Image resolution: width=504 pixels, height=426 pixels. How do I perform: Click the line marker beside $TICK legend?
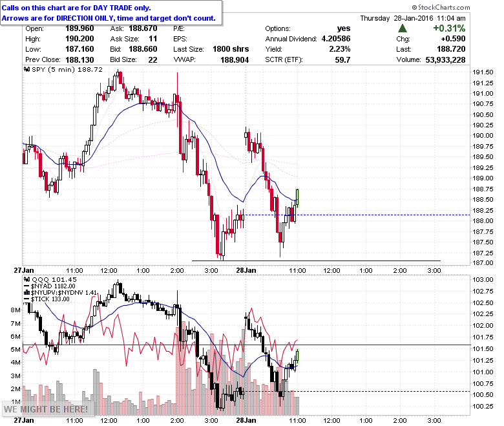pyautogui.click(x=27, y=299)
